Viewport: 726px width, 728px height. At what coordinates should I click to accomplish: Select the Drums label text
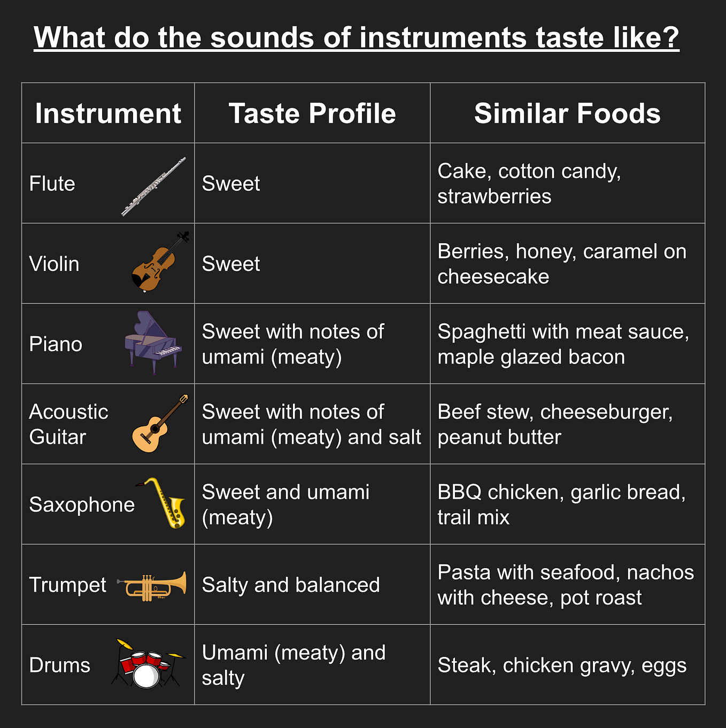pyautogui.click(x=60, y=665)
